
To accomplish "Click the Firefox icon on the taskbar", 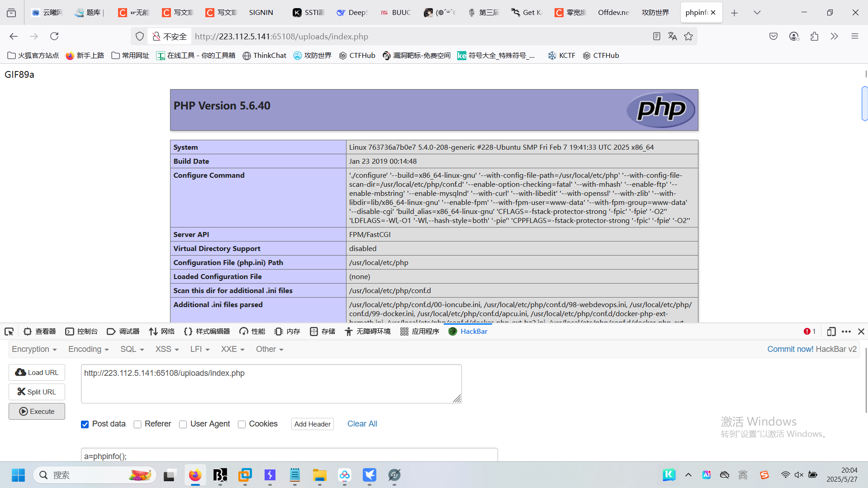I will click(195, 475).
